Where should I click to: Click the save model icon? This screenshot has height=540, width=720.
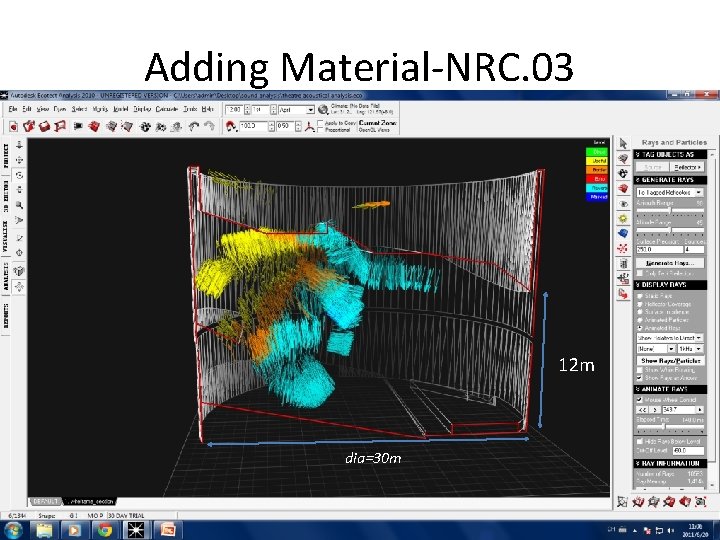(x=44, y=126)
